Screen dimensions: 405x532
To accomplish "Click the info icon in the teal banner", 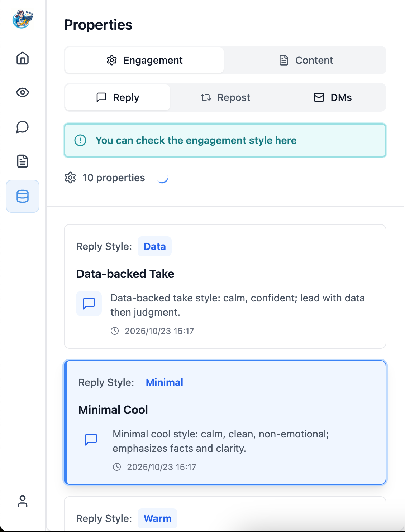I will click(81, 140).
